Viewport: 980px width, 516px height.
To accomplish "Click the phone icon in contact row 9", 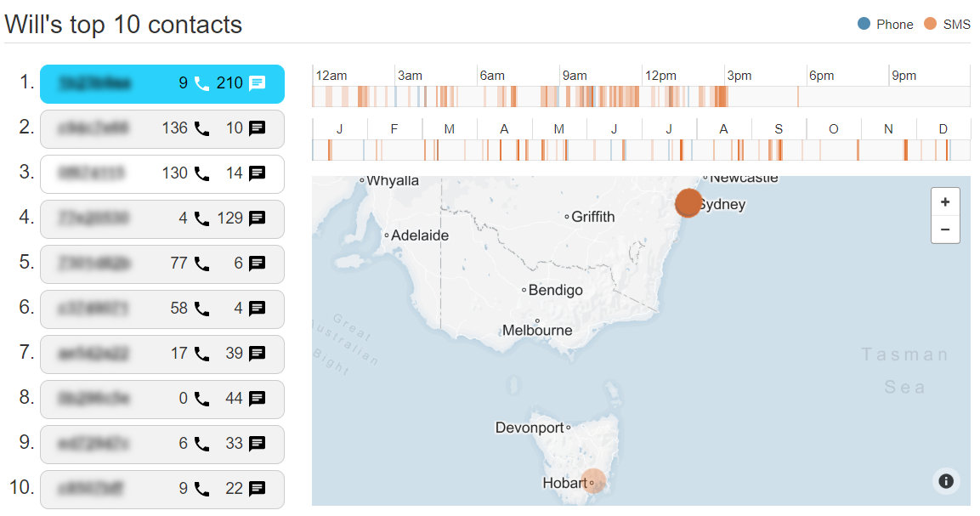I will tap(201, 444).
